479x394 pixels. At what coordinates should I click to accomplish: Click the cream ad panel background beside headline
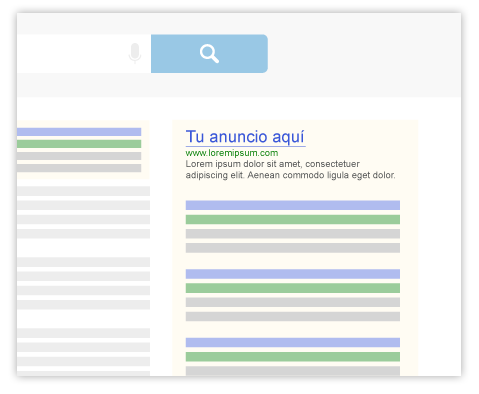pyautogui.click(x=362, y=137)
